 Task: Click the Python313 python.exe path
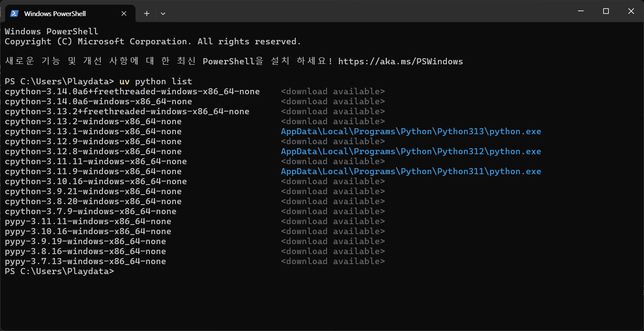pos(411,131)
